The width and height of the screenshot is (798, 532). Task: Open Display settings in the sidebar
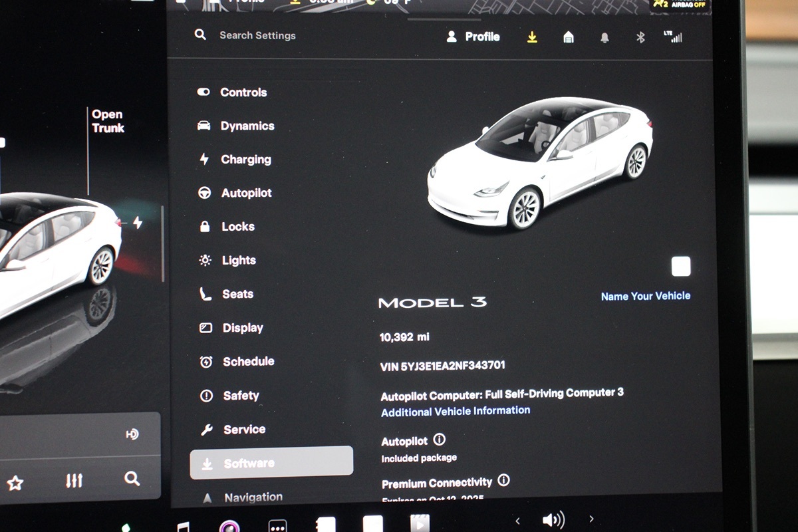(x=242, y=328)
